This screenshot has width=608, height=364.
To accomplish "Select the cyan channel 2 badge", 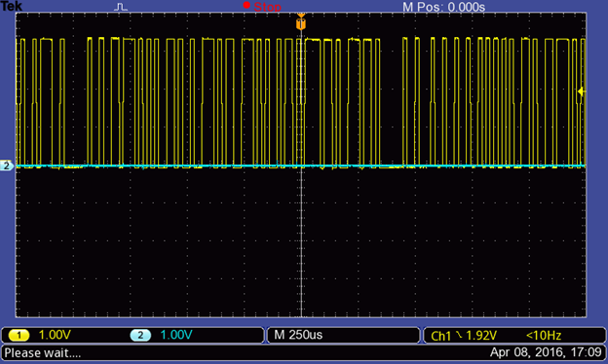I will point(140,335).
